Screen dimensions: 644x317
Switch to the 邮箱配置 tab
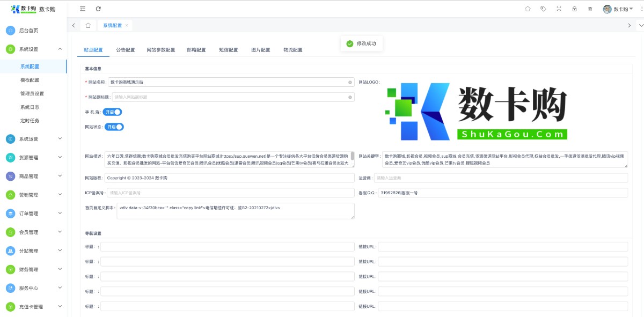click(196, 50)
